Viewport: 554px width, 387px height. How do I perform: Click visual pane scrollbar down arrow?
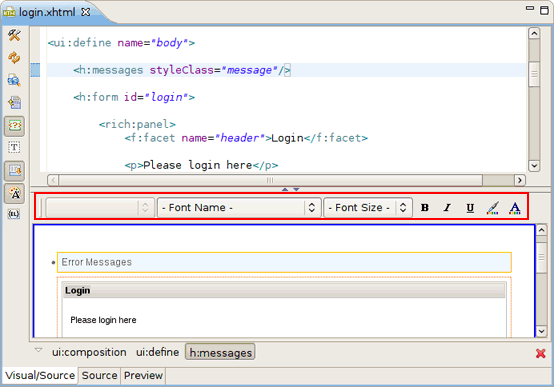click(542, 331)
